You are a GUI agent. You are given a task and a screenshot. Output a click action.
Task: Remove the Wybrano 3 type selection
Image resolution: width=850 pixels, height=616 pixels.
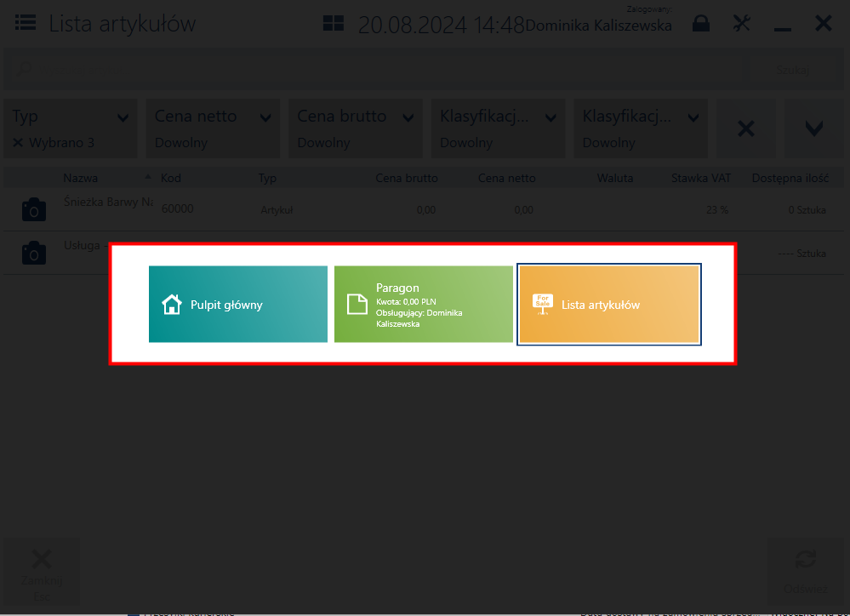tap(18, 143)
